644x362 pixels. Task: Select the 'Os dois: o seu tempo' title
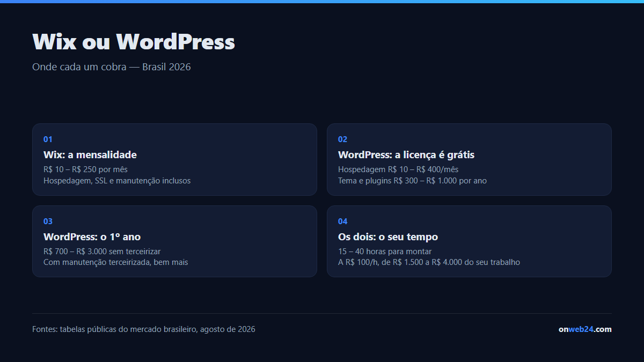388,237
